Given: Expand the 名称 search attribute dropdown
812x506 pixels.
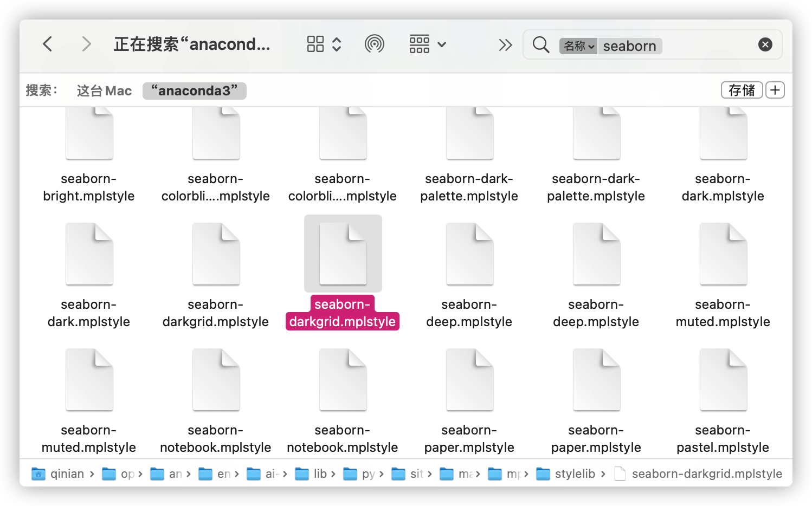Looking at the screenshot, I should (578, 46).
